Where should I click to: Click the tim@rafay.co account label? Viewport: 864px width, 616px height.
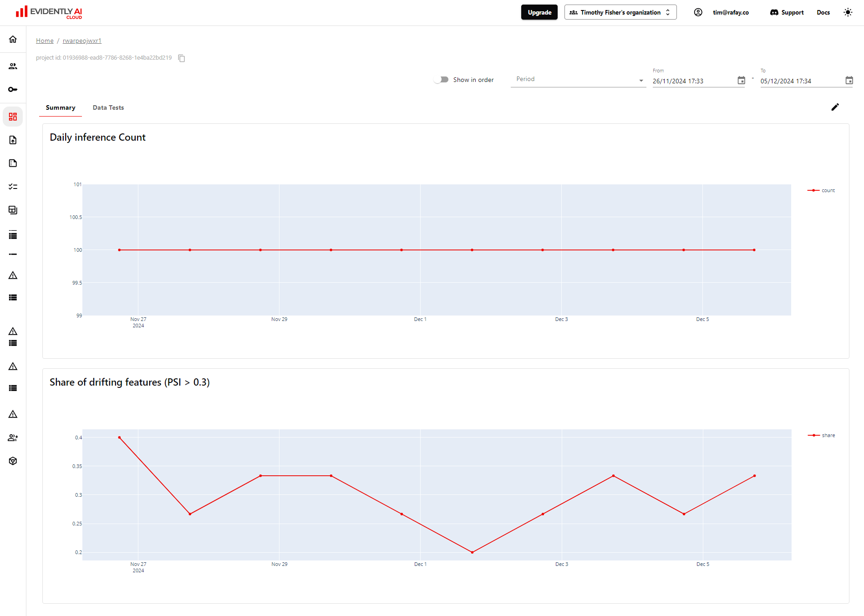tap(731, 12)
